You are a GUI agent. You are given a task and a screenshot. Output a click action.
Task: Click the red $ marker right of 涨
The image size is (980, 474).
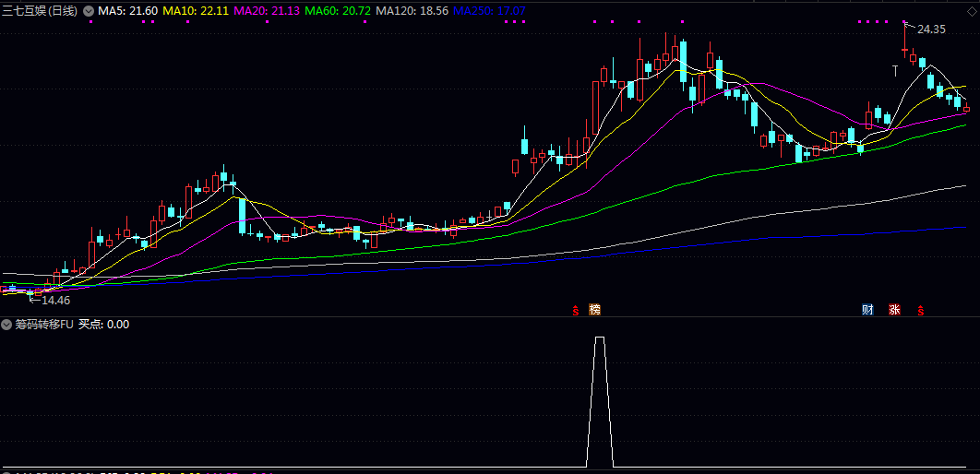point(921,309)
